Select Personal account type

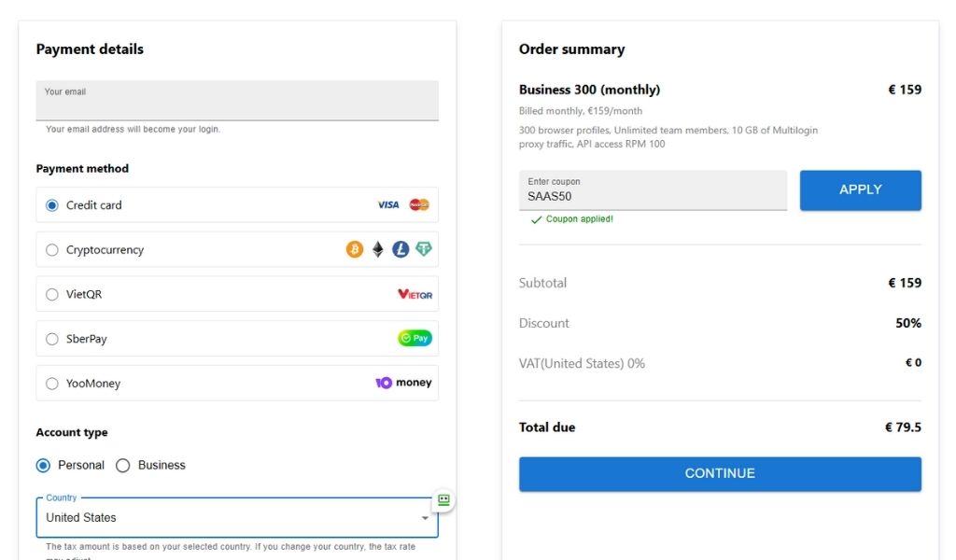tap(43, 465)
